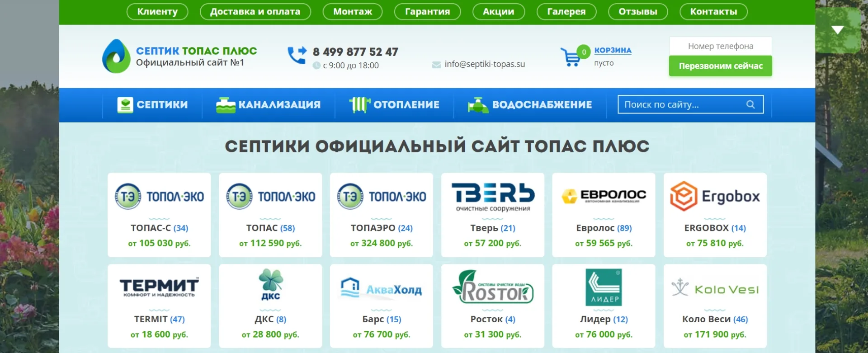Click the Rostok brand logo
This screenshot has width=868, height=353.
coord(493,287)
